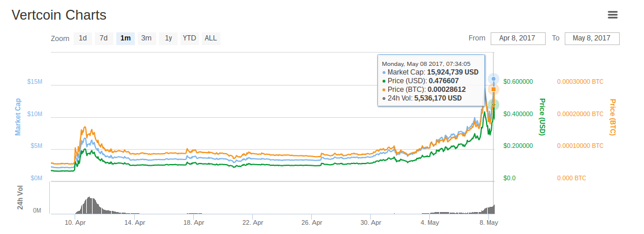Image resolution: width=644 pixels, height=234 pixels.
Task: Click the 0.00030000 BTC axis label
Action: [x=580, y=82]
